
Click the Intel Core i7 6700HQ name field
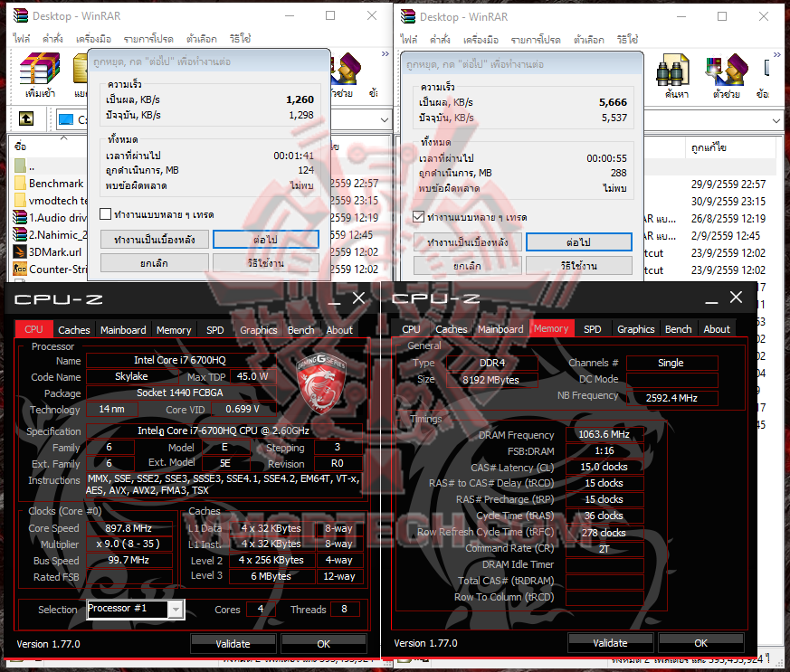pos(180,360)
